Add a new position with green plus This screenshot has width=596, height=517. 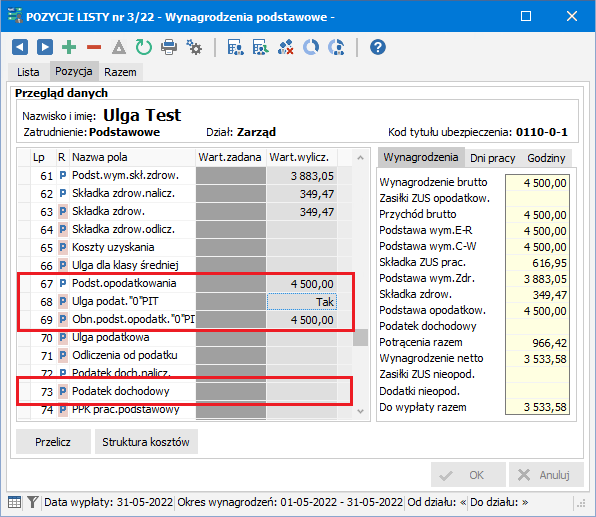pos(69,48)
